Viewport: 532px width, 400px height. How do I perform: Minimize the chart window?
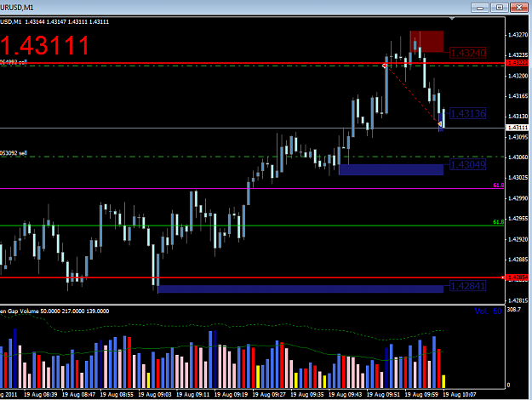pyautogui.click(x=480, y=7)
